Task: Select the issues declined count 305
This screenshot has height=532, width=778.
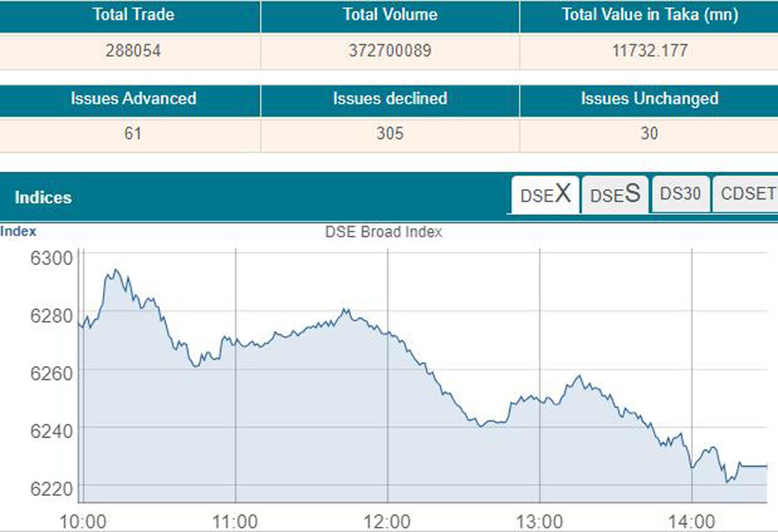Action: (x=390, y=134)
